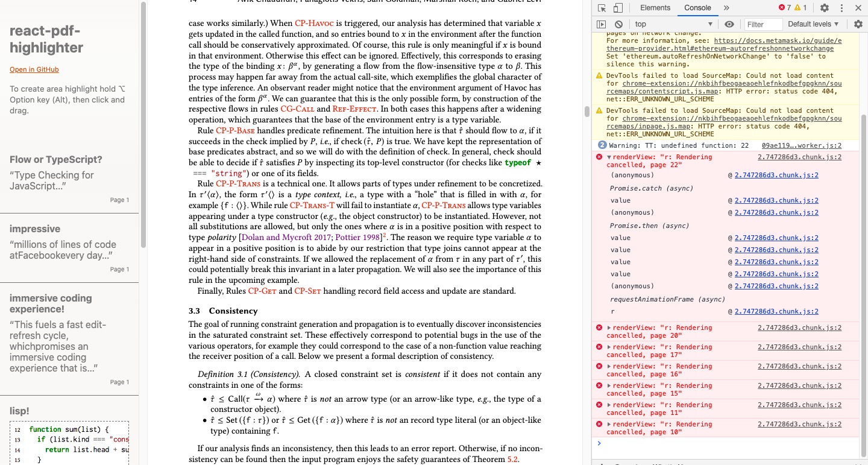Toggle the device toolbar icon
The width and height of the screenshot is (868, 465).
pos(617,7)
